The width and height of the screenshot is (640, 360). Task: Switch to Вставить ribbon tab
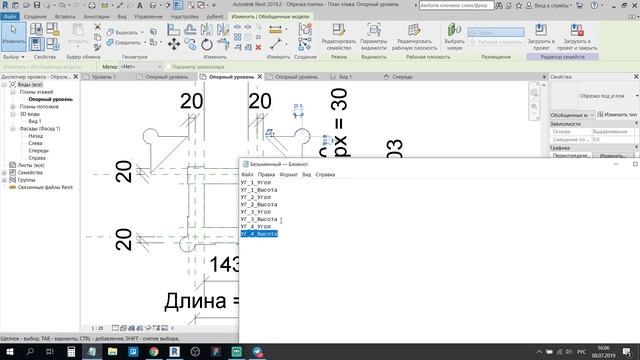pyautogui.click(x=65, y=17)
